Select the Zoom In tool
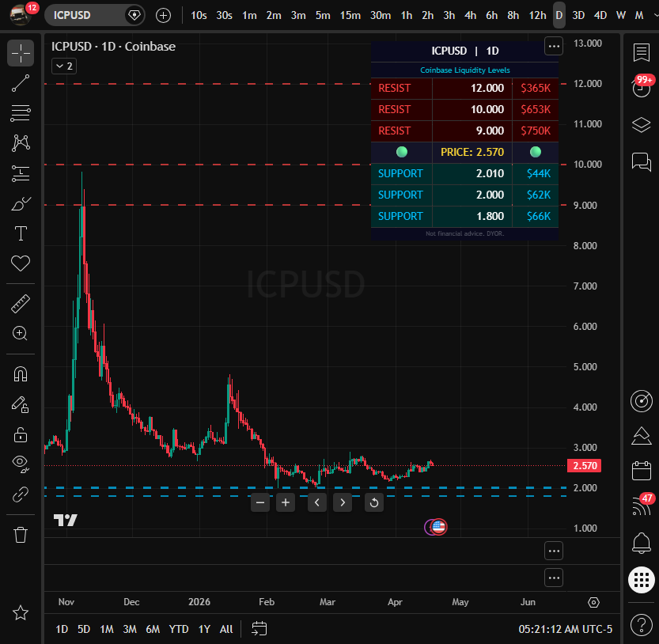Screen dimensions: 659x644 [21, 333]
